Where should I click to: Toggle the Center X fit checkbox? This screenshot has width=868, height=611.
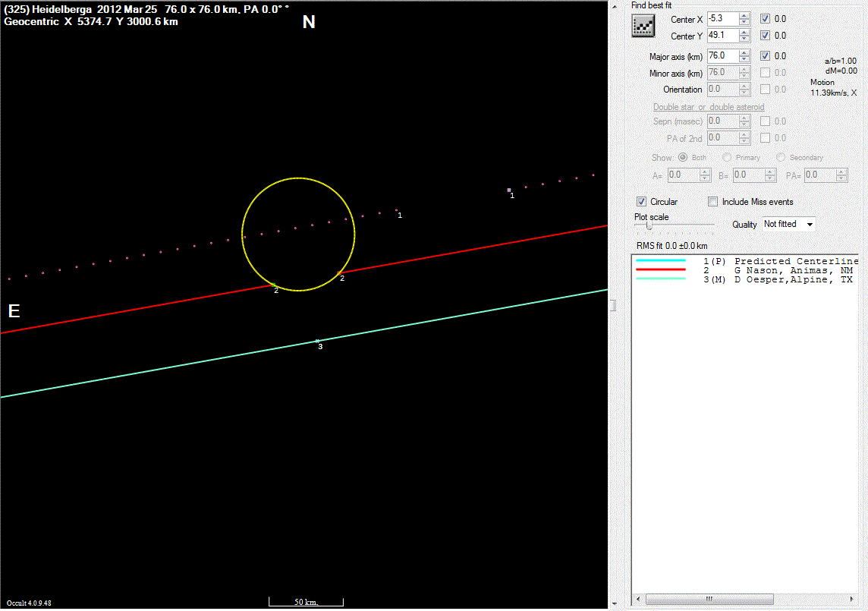coord(765,19)
